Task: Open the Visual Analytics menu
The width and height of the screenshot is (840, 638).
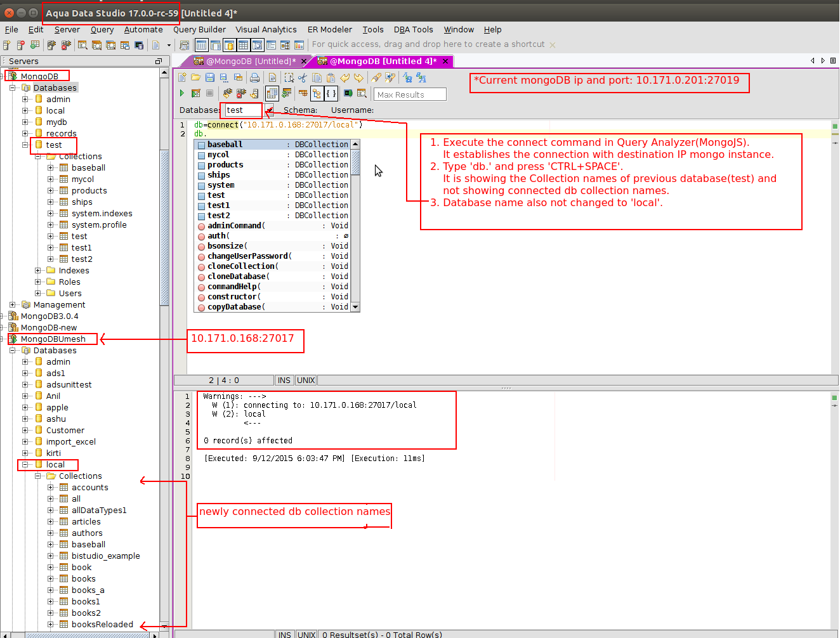Action: pyautogui.click(x=266, y=30)
